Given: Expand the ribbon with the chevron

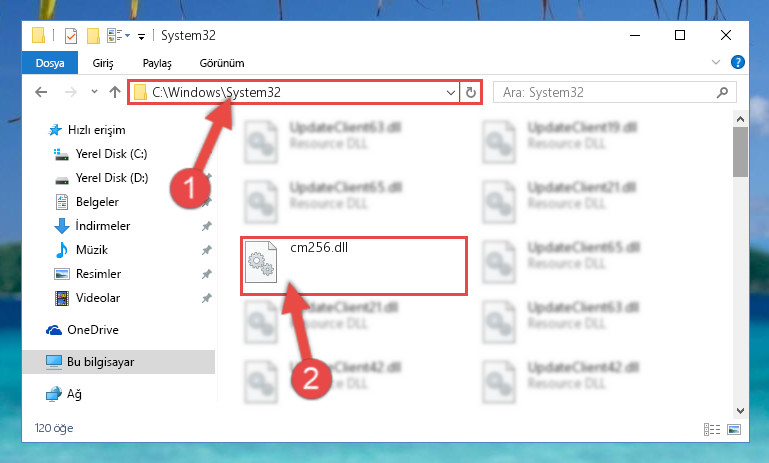Looking at the screenshot, I should (716, 62).
